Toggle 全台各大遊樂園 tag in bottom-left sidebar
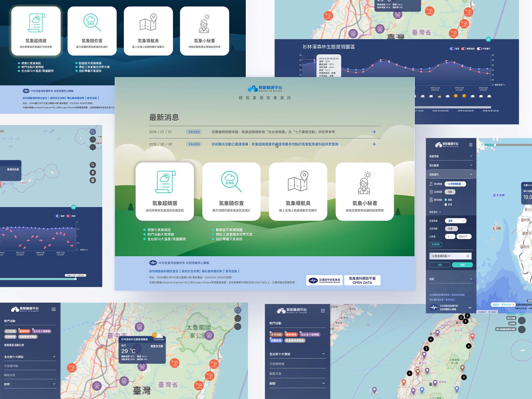 [x=42, y=331]
